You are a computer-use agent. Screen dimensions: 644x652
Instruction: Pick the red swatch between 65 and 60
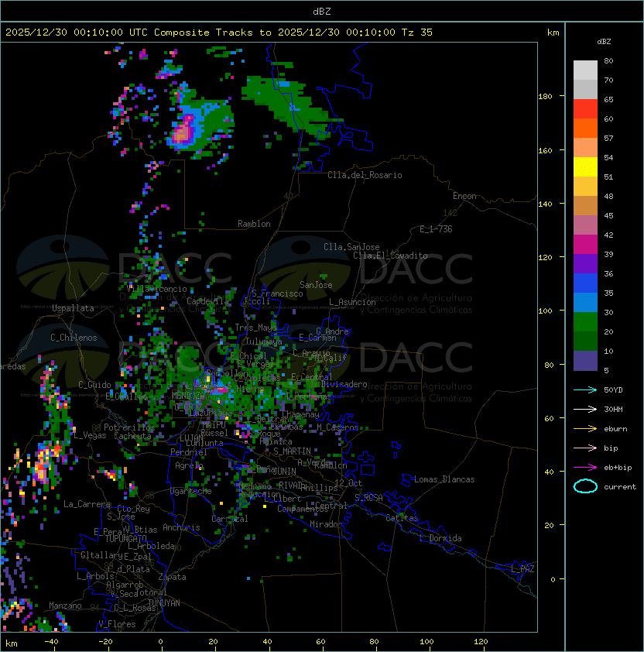pyautogui.click(x=585, y=109)
